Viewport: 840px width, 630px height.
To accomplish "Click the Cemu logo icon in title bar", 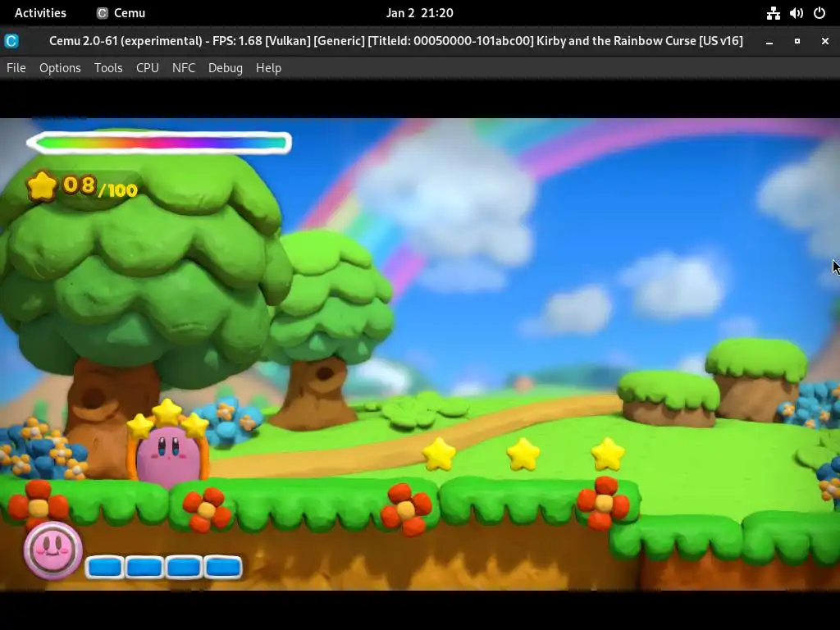I will point(11,41).
